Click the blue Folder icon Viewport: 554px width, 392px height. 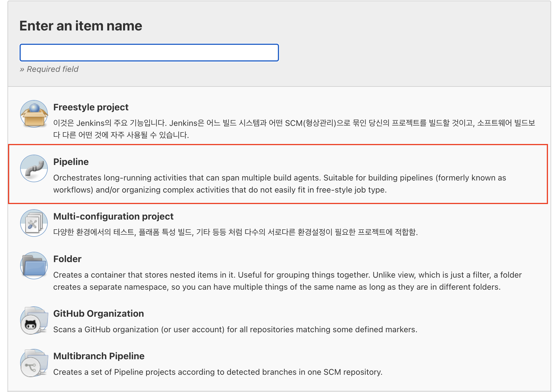pos(34,266)
